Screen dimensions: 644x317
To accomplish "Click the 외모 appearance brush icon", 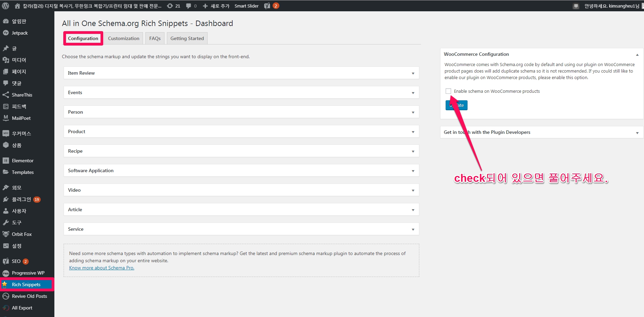I will pos(6,188).
